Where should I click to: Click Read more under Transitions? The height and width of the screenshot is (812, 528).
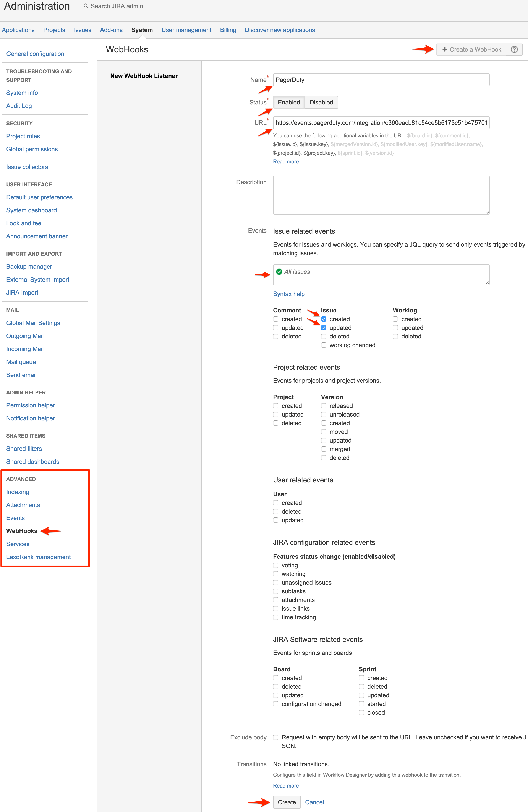pos(286,786)
